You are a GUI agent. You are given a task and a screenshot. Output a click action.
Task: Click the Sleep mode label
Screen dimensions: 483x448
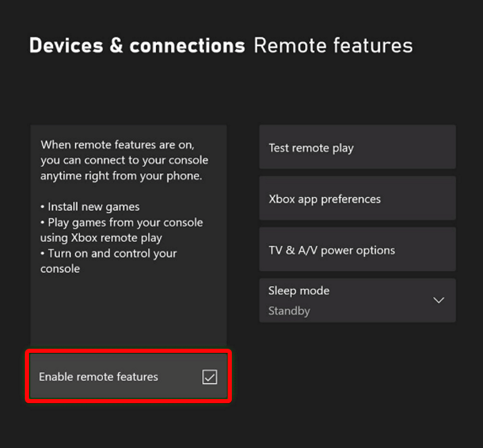point(299,291)
